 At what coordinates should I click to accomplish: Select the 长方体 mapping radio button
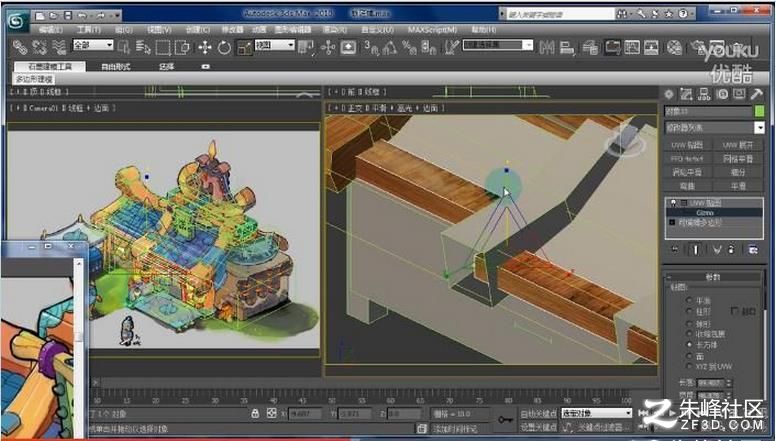click(688, 344)
